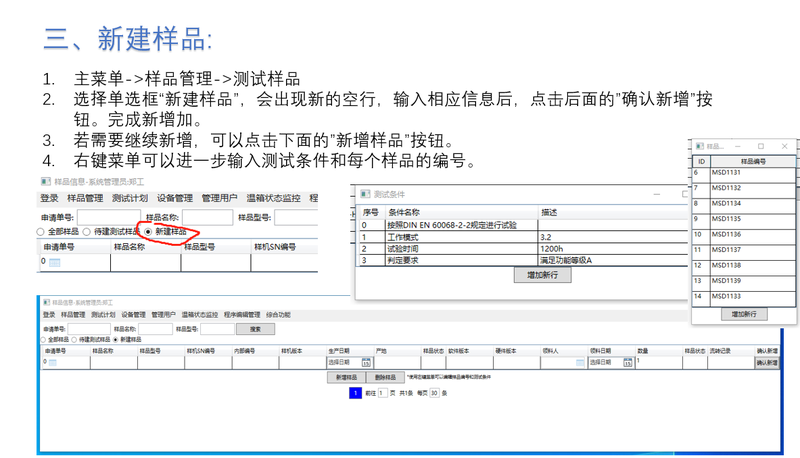Click 样品型号 input in lower window

click(x=217, y=329)
